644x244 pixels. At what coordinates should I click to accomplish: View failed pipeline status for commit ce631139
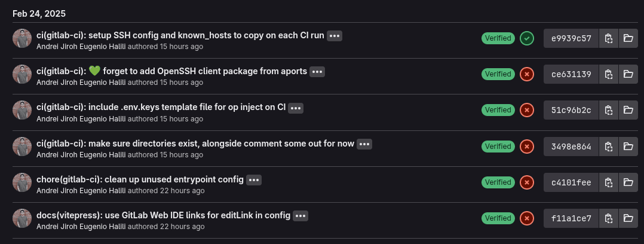pos(526,75)
